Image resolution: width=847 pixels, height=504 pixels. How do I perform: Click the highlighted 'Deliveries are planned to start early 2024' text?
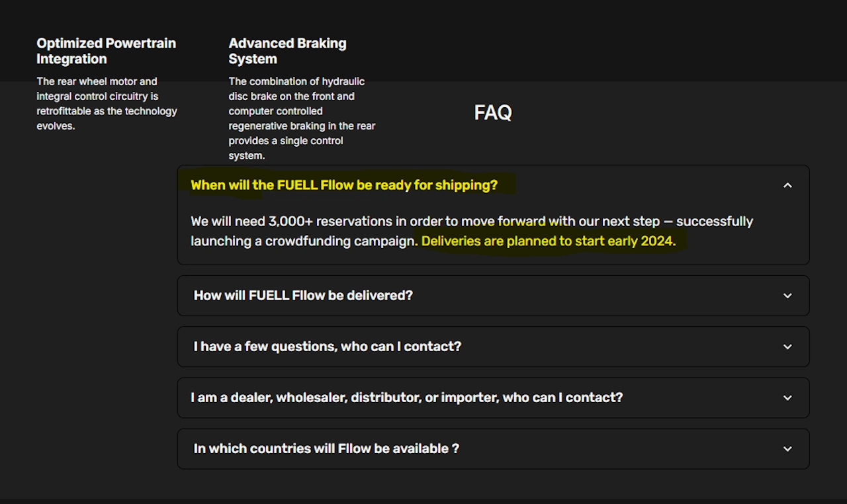pos(548,241)
